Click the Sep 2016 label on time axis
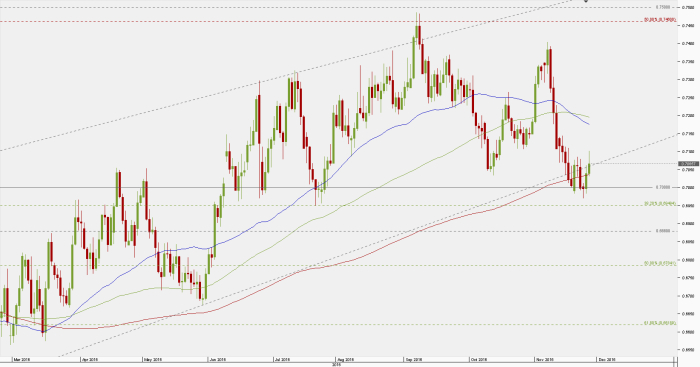This screenshot has height=367, width=700. click(413, 359)
